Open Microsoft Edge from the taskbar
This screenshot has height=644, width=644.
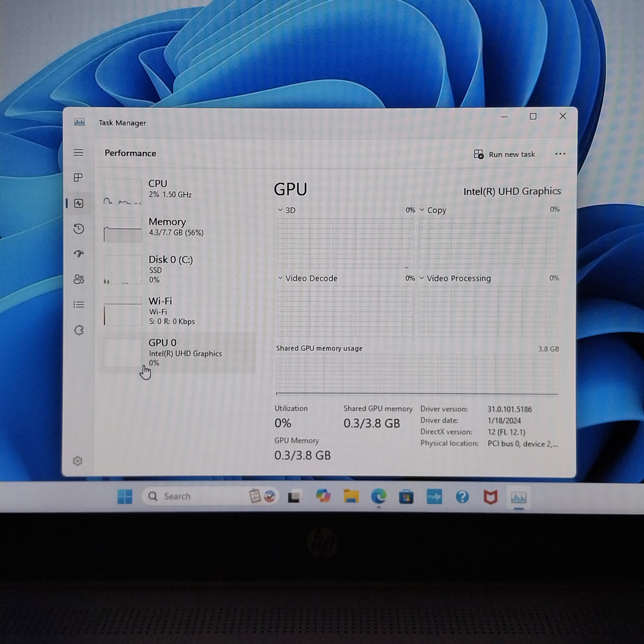click(379, 496)
